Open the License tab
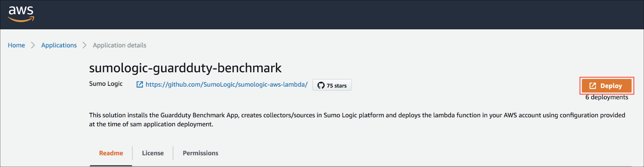 click(153, 153)
